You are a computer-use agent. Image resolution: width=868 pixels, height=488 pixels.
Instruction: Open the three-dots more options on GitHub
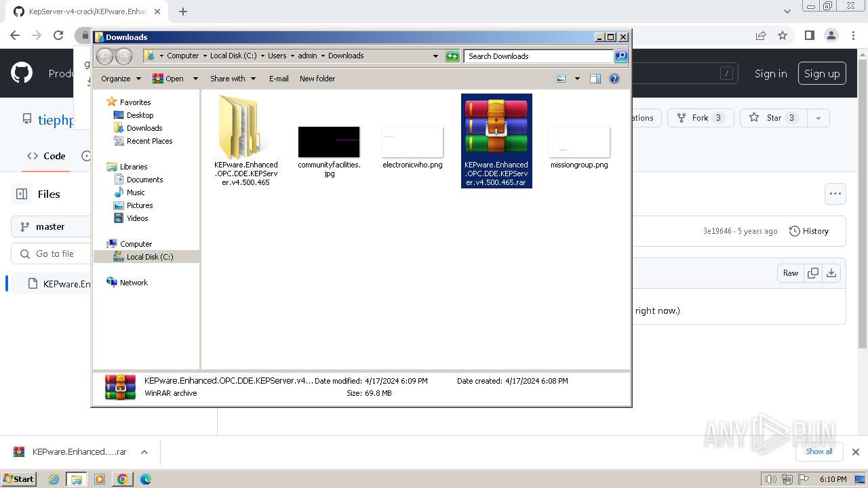(835, 194)
